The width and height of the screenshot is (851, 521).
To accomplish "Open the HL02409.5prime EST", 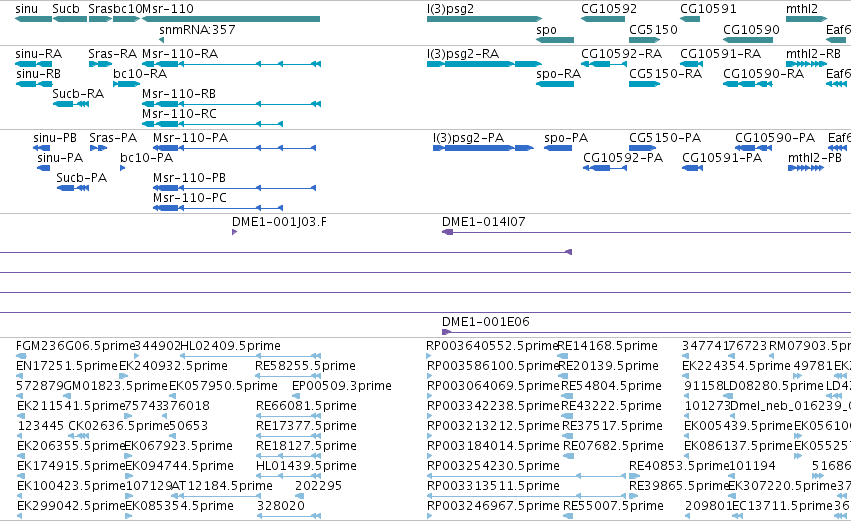I will click(x=250, y=356).
